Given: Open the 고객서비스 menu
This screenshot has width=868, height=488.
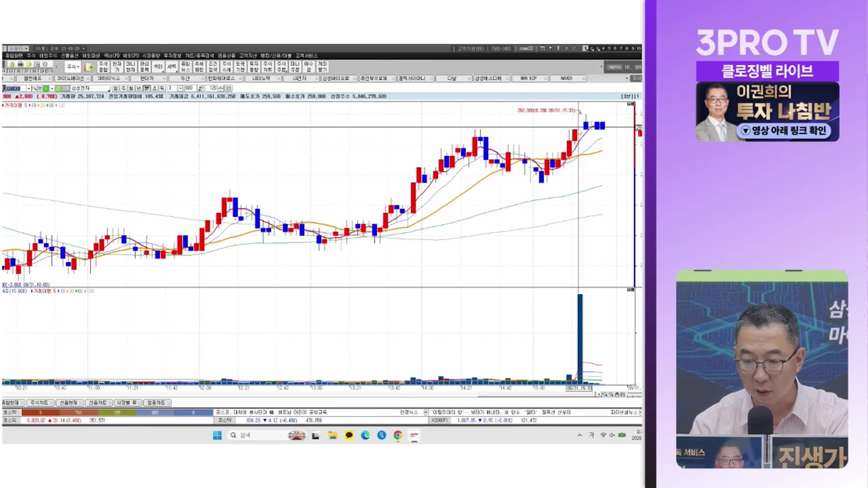Looking at the screenshot, I should pos(307,56).
